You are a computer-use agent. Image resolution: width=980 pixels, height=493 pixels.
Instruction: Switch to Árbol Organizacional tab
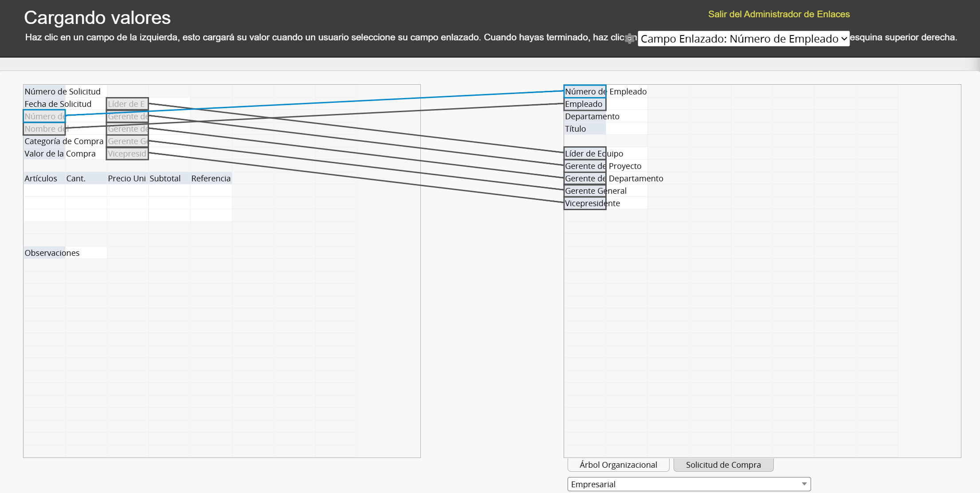tap(618, 465)
